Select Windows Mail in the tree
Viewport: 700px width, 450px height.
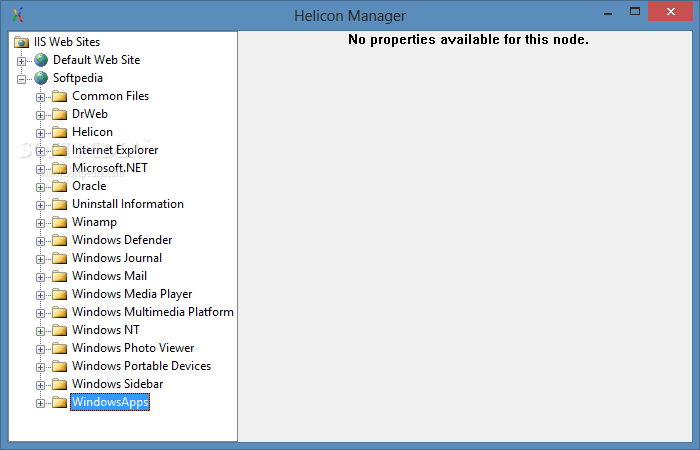click(109, 276)
